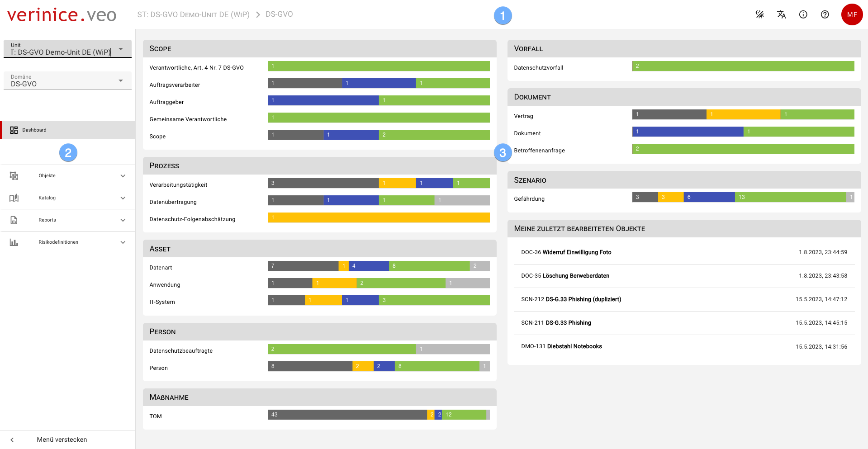The width and height of the screenshot is (868, 449).
Task: Click the DS-GVO breadcrumb item
Action: point(279,14)
